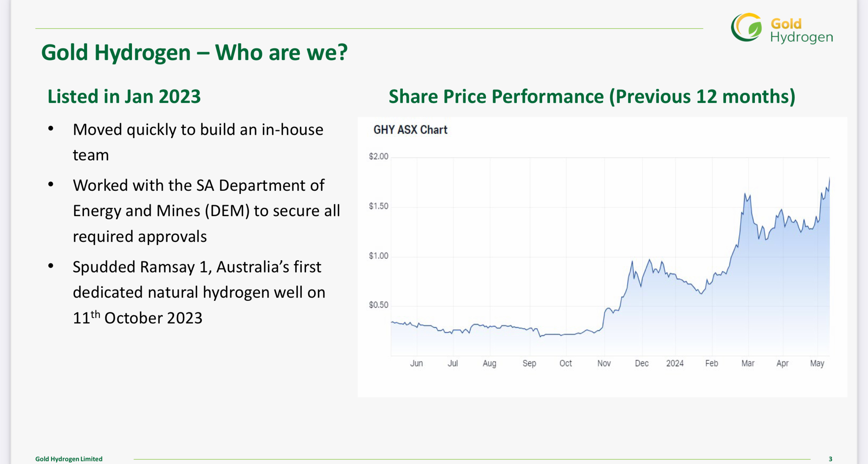Click the bullet about Spudded Ramsay 1
Image resolution: width=868 pixels, height=464 pixels.
pos(199,292)
